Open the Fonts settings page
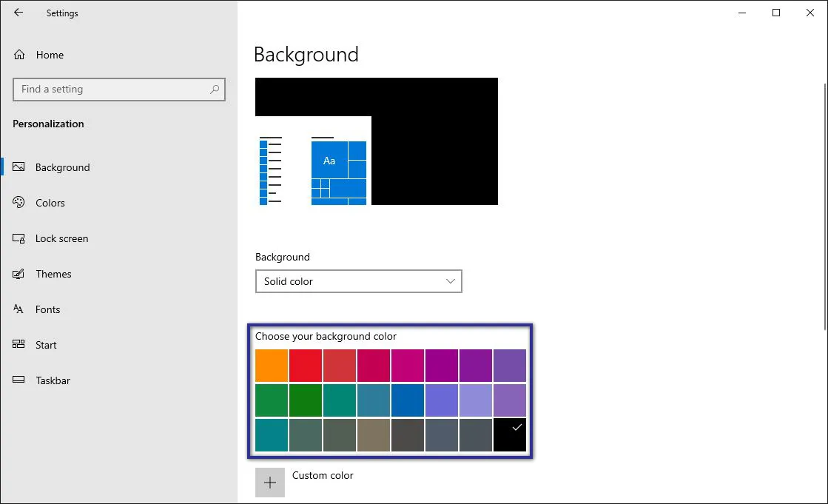 tap(47, 309)
